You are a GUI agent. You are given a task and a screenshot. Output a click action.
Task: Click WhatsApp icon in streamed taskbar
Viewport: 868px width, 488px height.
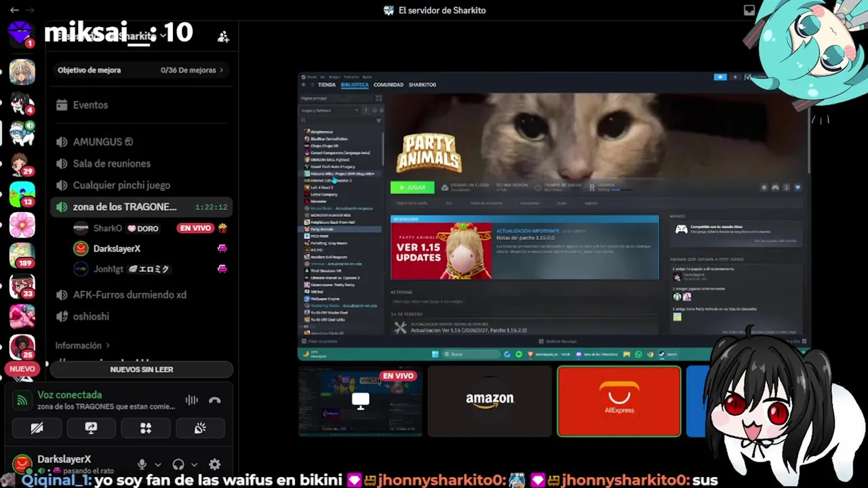[638, 354]
